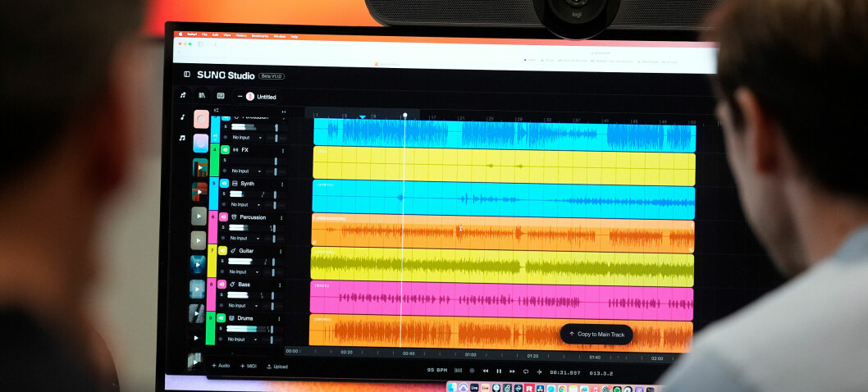The width and height of the screenshot is (868, 392).
Task: Mute the lower Percussion track
Action: point(224,217)
